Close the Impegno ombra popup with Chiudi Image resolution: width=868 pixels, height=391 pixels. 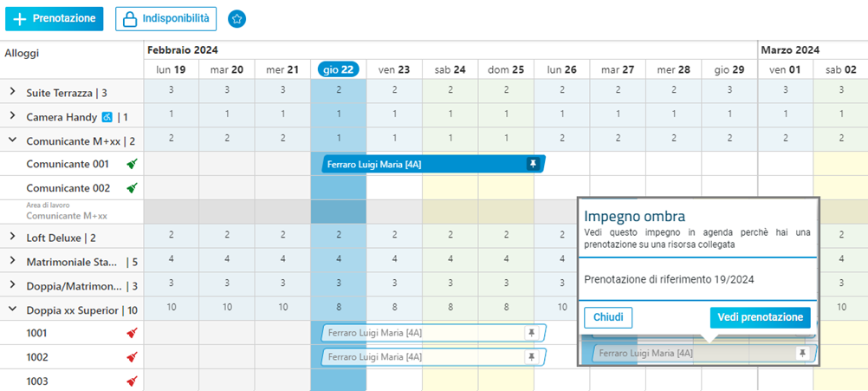(x=608, y=318)
